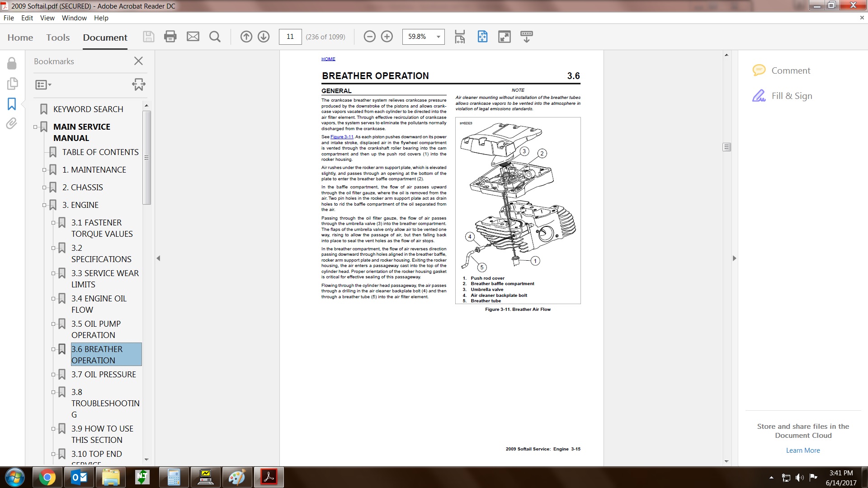Expand the 1. MAINTENANCE bookmark
Screen dimensions: 868x488
44,170
